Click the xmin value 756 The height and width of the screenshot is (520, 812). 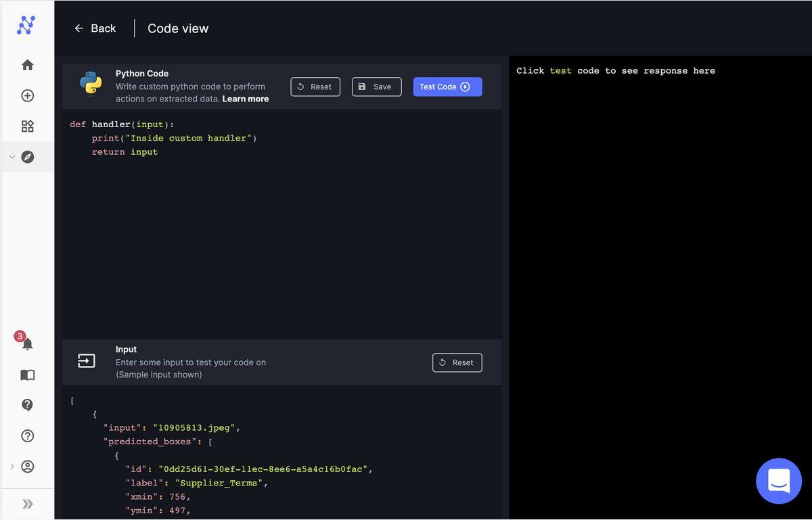click(x=177, y=497)
